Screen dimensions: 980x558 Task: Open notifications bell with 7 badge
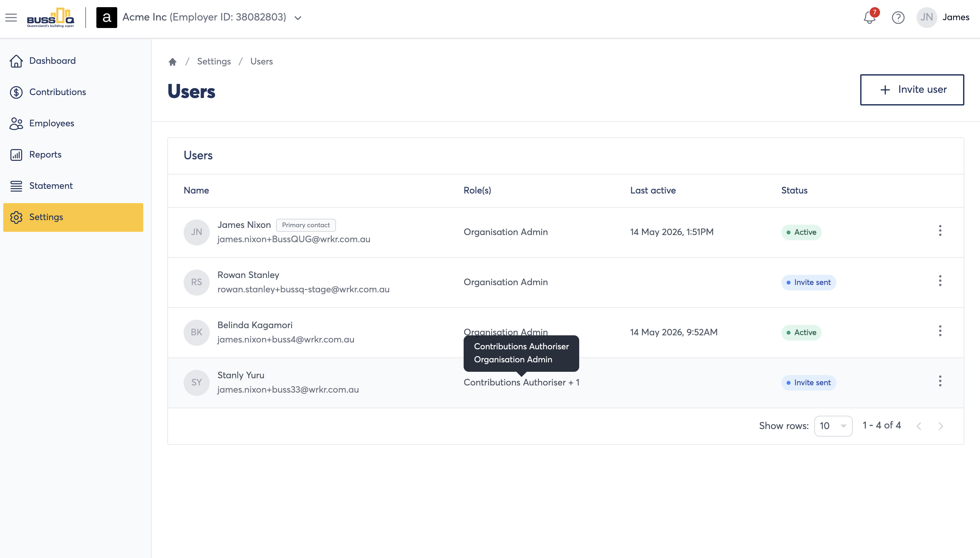[869, 17]
